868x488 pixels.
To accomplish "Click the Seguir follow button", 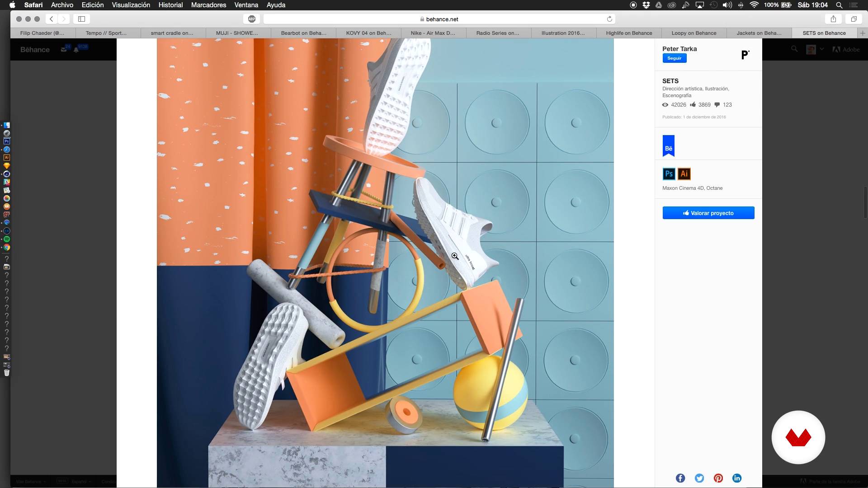I will pyautogui.click(x=674, y=58).
